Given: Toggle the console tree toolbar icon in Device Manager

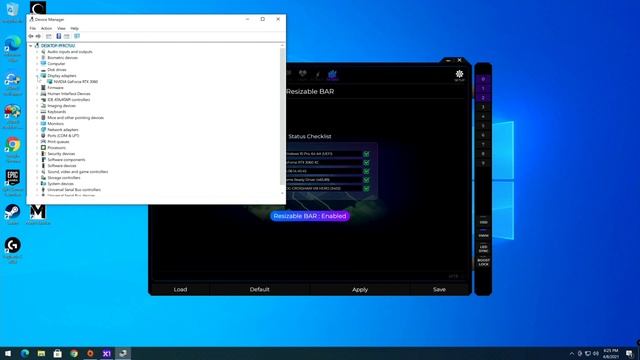Looking at the screenshot, I should point(49,36).
